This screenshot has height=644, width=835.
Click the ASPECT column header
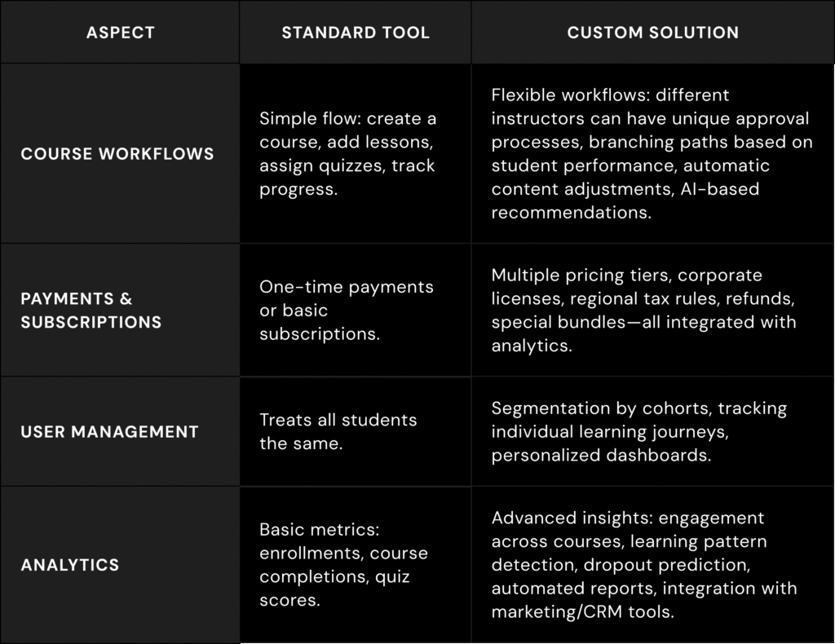121,33
